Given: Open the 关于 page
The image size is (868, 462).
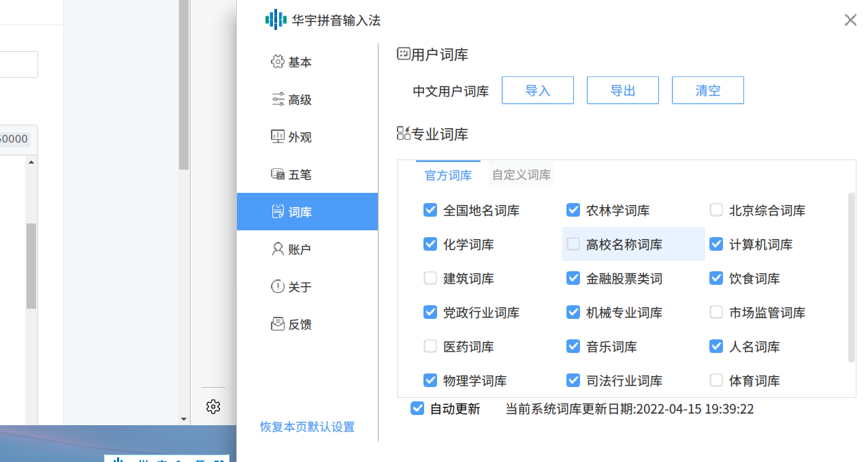Looking at the screenshot, I should pyautogui.click(x=307, y=287).
